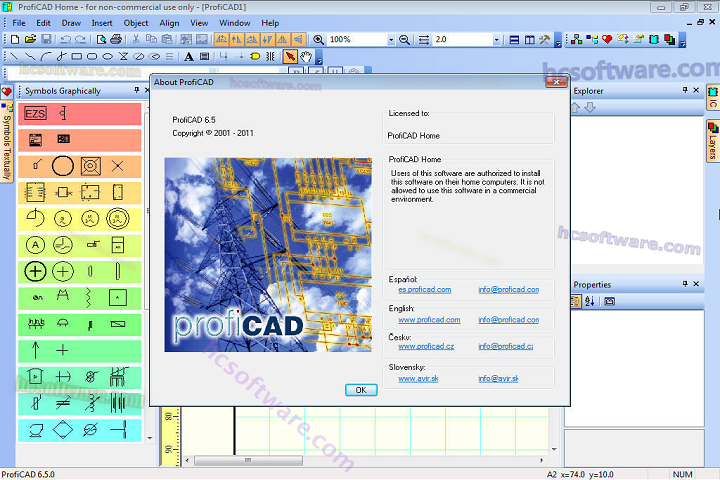Open the Align menu
The width and height of the screenshot is (720, 480).
(169, 23)
